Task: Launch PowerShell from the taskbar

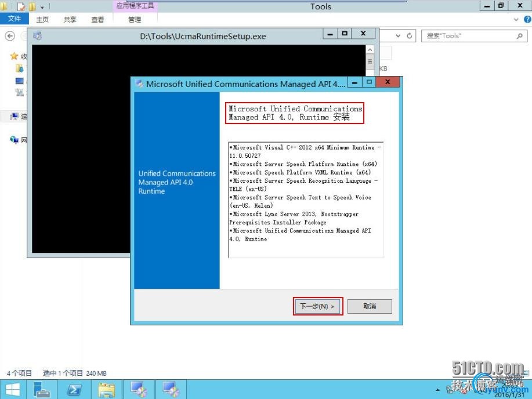Action: (x=74, y=390)
